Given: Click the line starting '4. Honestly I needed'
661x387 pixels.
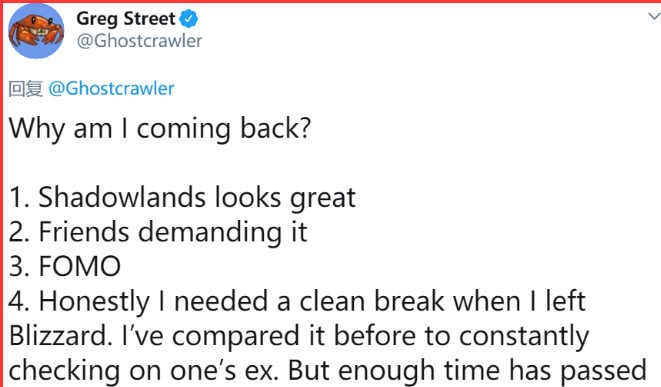Looking at the screenshot, I should 297,301.
